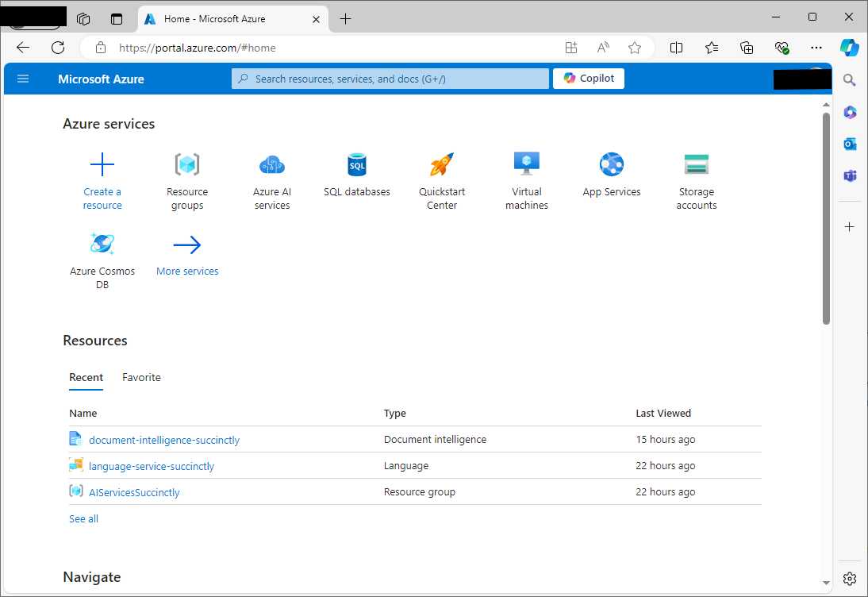Open Teams sidebar icon
This screenshot has height=597, width=868.
[850, 175]
